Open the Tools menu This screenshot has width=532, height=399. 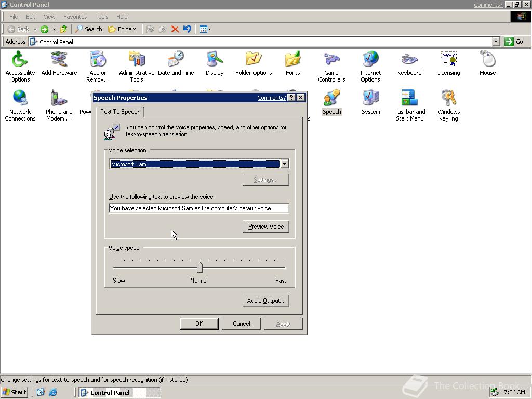tap(101, 17)
